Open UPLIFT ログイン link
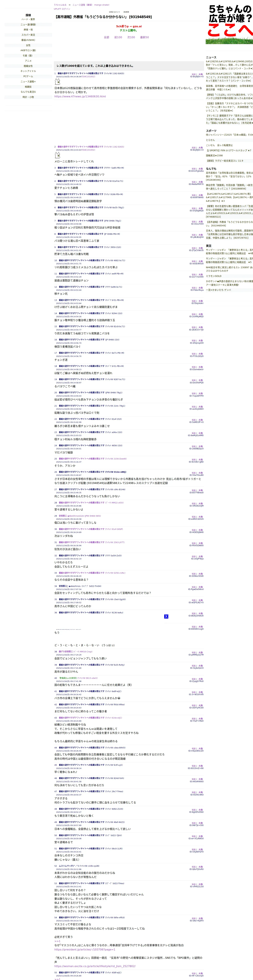The height and width of the screenshot is (980, 253). click(62, 9)
